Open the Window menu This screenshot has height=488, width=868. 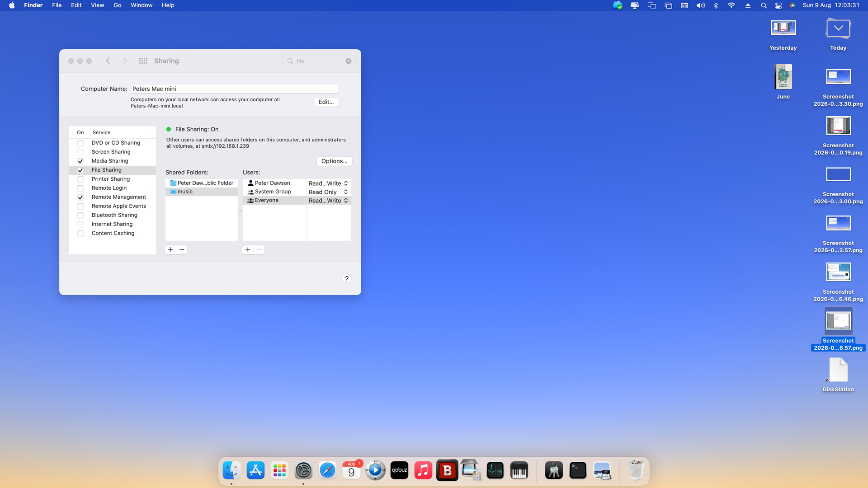pyautogui.click(x=142, y=5)
